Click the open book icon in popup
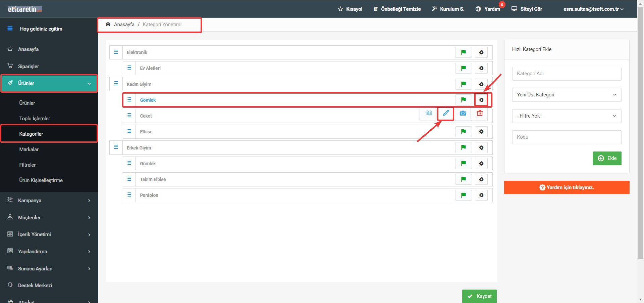 click(x=429, y=113)
